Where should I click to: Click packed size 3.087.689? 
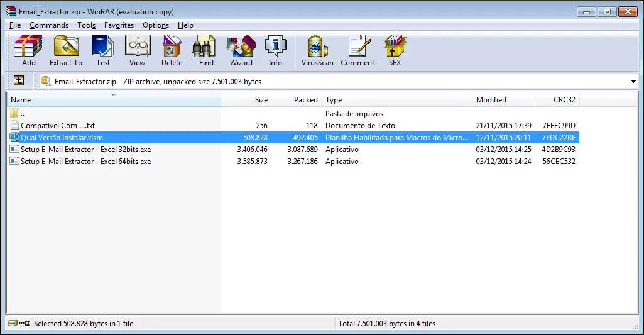(303, 149)
